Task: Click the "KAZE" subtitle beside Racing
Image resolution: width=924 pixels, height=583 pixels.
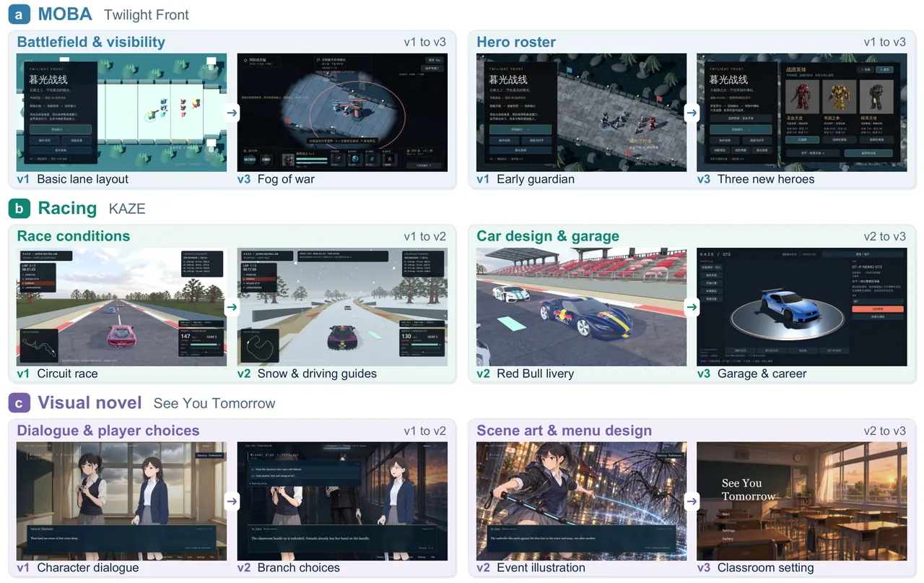Action: [x=127, y=210]
